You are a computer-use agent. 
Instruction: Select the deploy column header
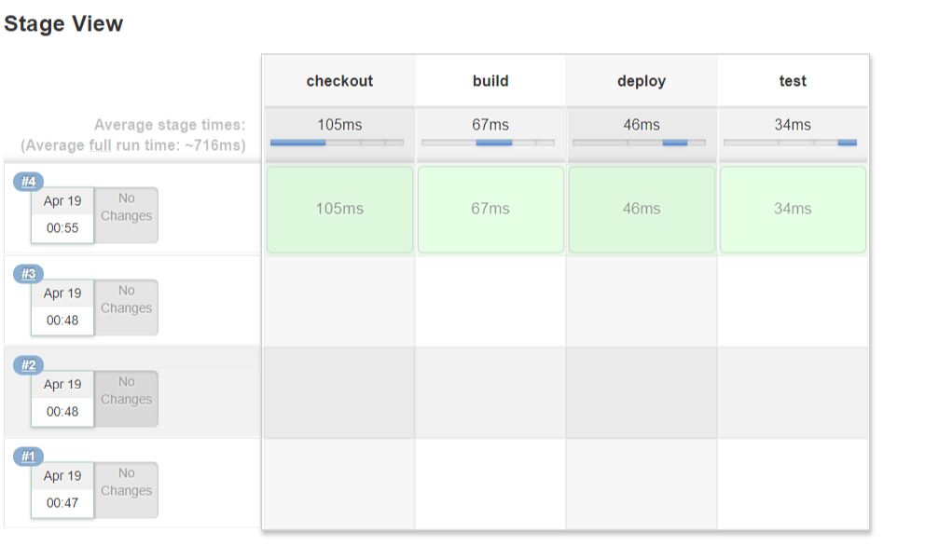pyautogui.click(x=642, y=81)
